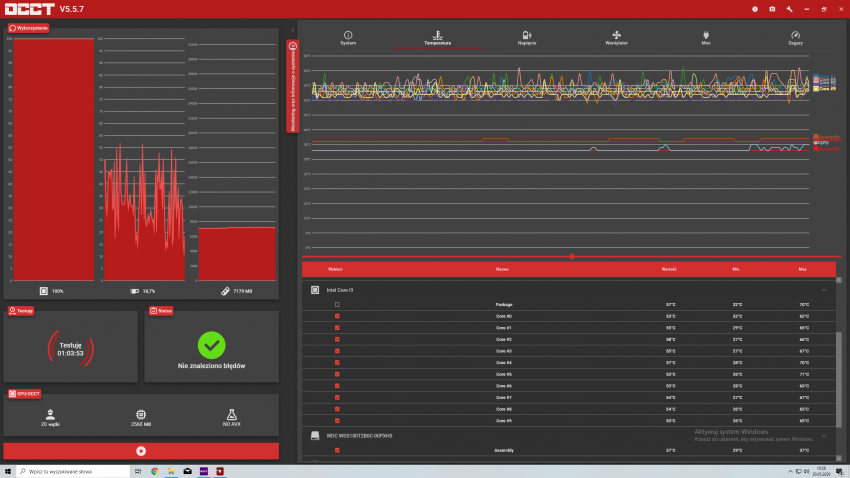Open settings with the wrench icon
The height and width of the screenshot is (478, 850).
pyautogui.click(x=789, y=9)
